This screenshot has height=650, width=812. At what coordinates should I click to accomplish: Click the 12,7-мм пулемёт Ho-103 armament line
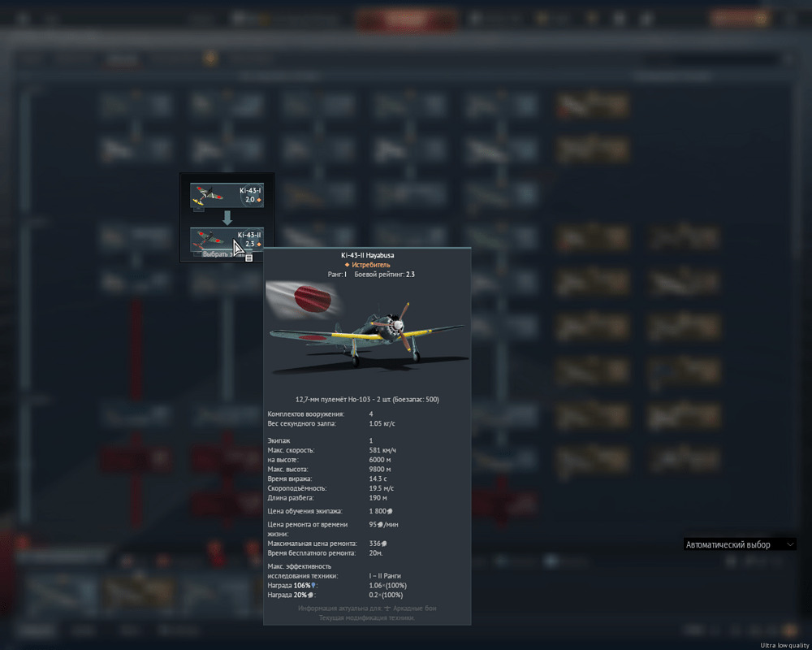click(367, 400)
